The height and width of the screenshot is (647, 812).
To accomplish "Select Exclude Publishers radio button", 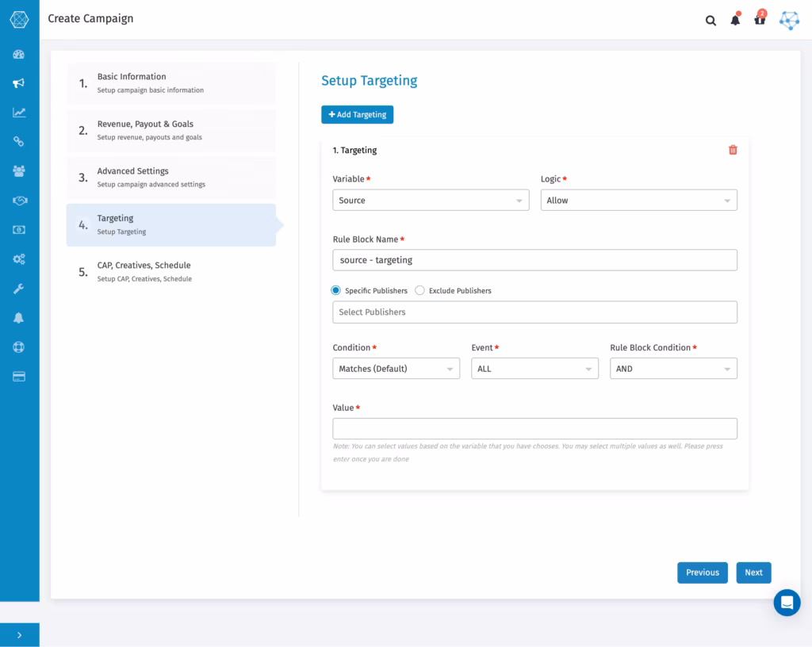I will (420, 290).
